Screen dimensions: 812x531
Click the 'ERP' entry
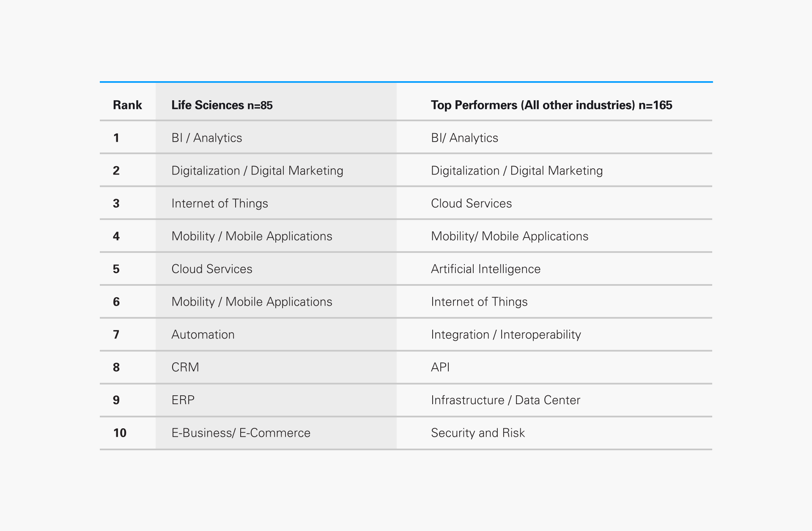coord(183,400)
